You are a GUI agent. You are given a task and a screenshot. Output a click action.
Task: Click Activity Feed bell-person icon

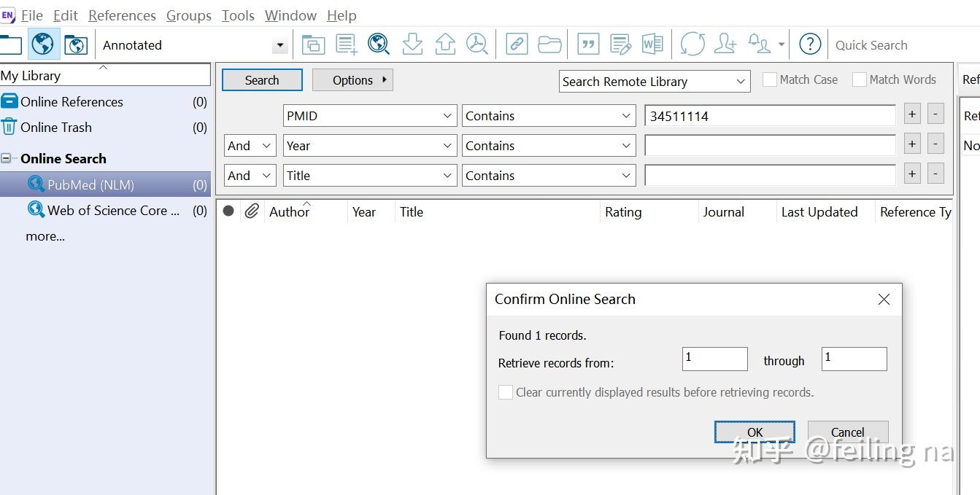click(760, 44)
